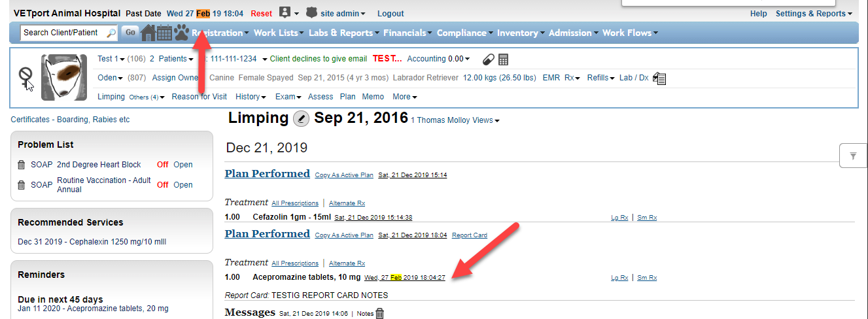Click the 12.00 kgs weight link
This screenshot has width=868, height=319.
click(x=500, y=78)
